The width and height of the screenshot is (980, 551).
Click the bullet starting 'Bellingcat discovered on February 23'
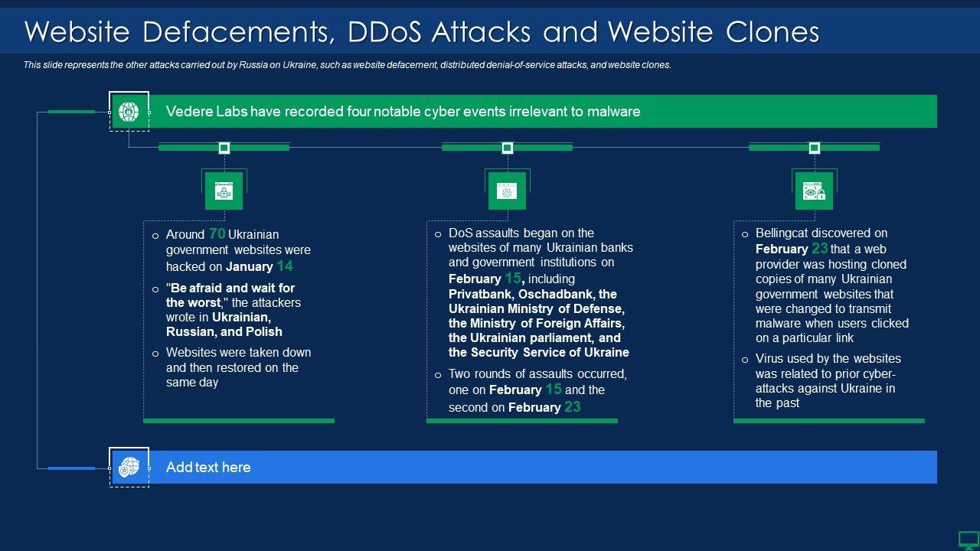(x=825, y=285)
